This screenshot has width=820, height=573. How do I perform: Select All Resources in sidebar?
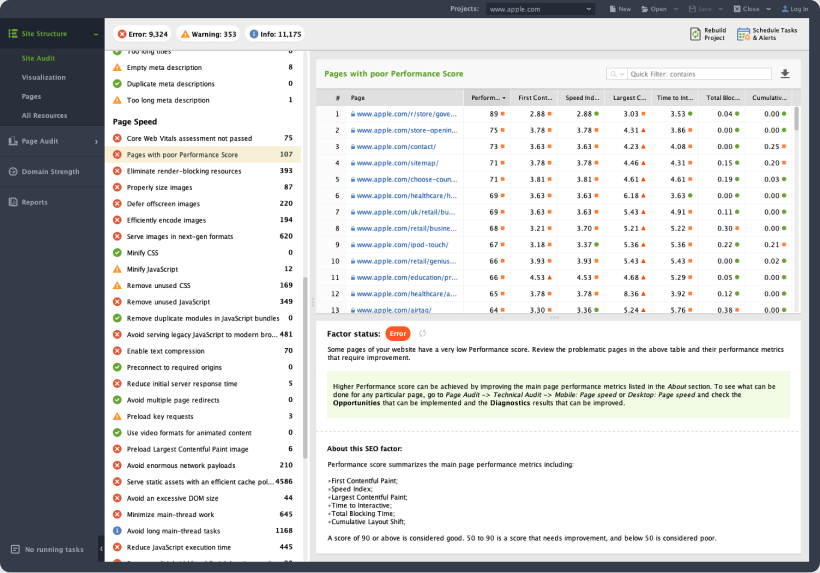pos(44,116)
